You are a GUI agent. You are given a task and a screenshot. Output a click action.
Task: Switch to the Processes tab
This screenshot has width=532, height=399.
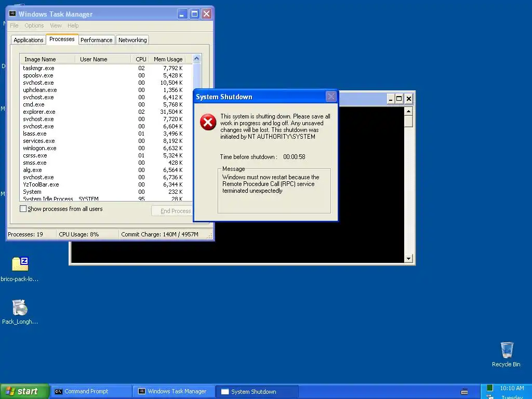tap(62, 39)
